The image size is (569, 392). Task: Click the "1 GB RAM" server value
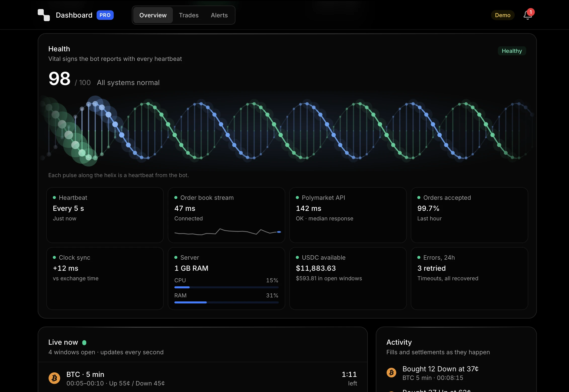(x=191, y=268)
